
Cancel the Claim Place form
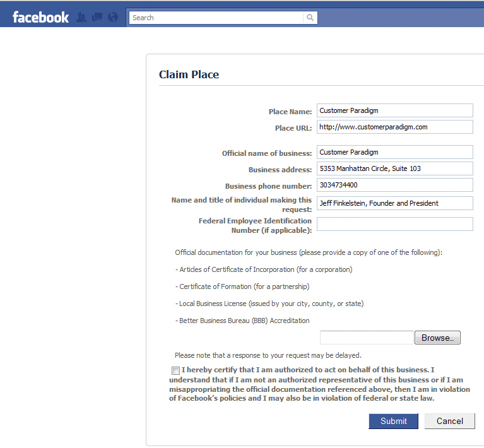tap(449, 421)
